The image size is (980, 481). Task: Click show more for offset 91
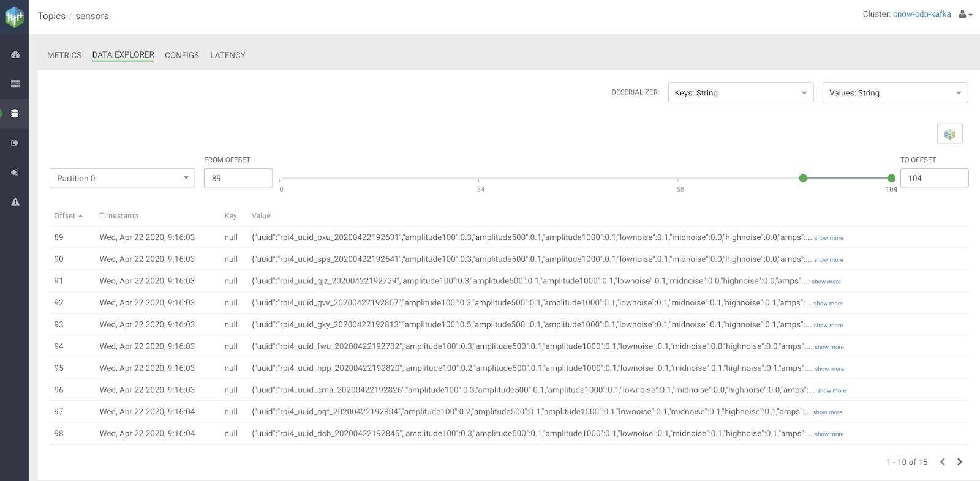pyautogui.click(x=826, y=282)
